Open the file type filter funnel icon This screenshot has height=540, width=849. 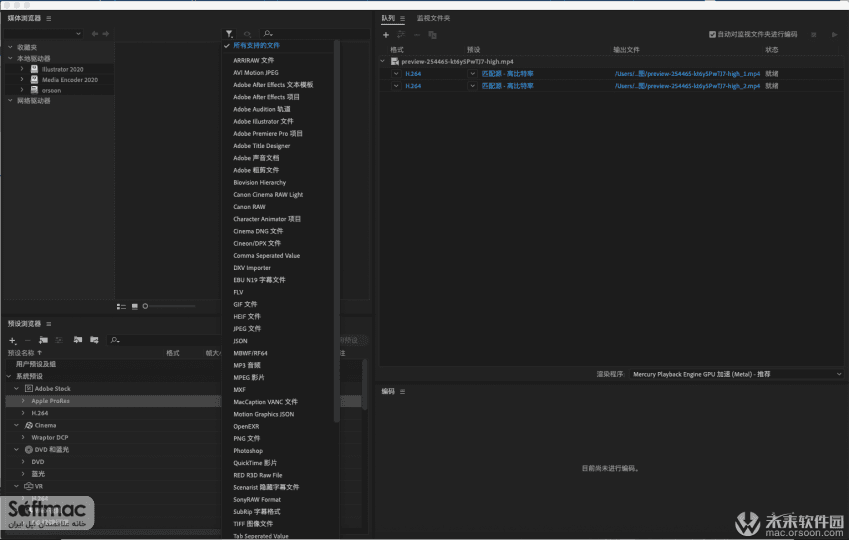point(230,34)
